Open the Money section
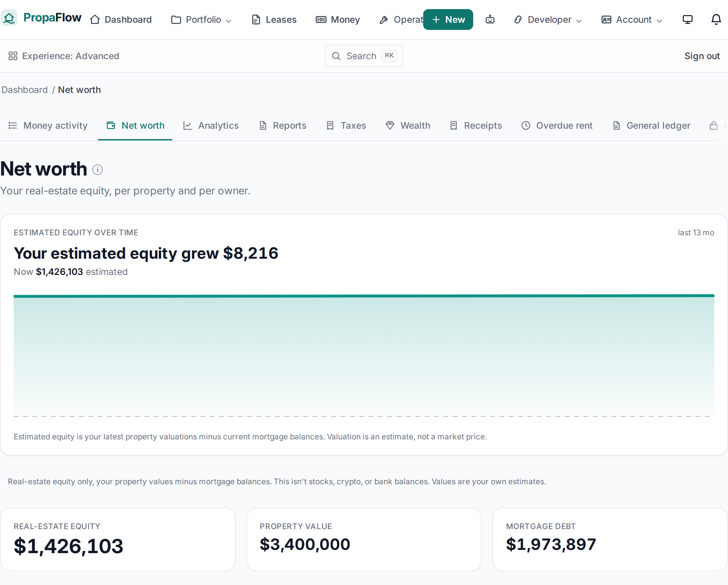 338,19
